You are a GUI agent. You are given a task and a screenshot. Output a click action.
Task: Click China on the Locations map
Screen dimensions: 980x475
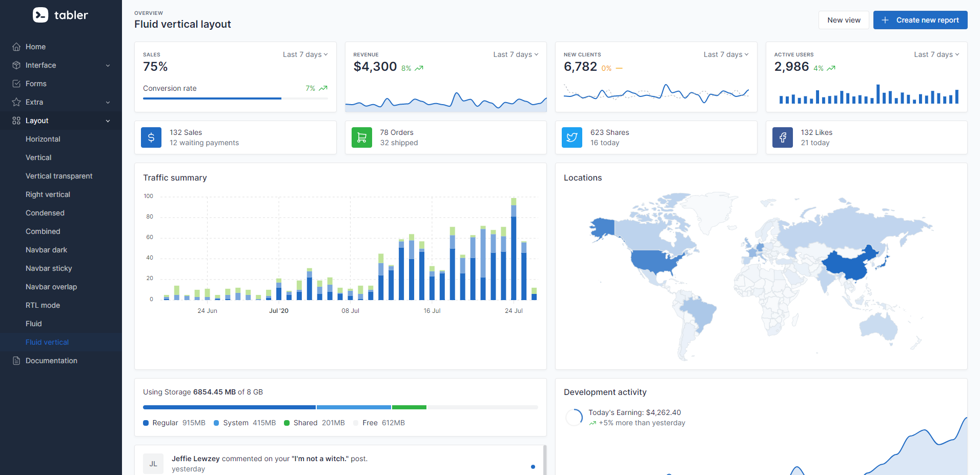(848, 264)
